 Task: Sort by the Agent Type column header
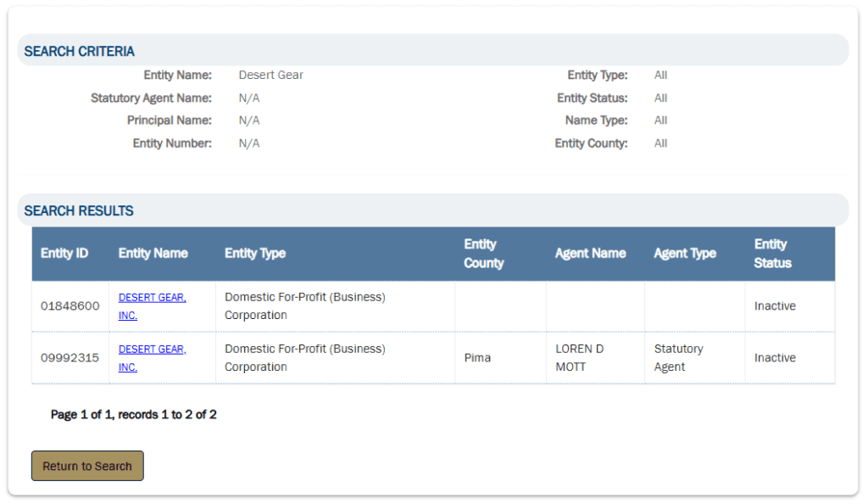685,253
